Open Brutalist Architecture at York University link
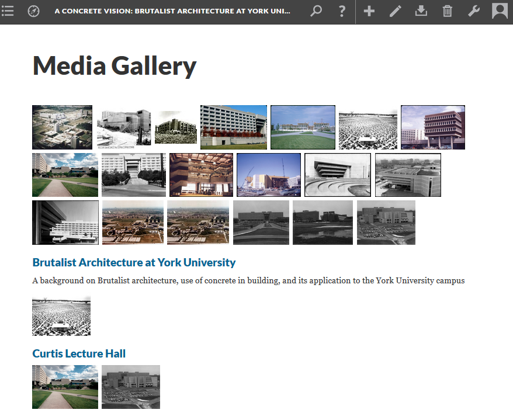Viewport: 513px width, 420px height. pyautogui.click(x=134, y=263)
